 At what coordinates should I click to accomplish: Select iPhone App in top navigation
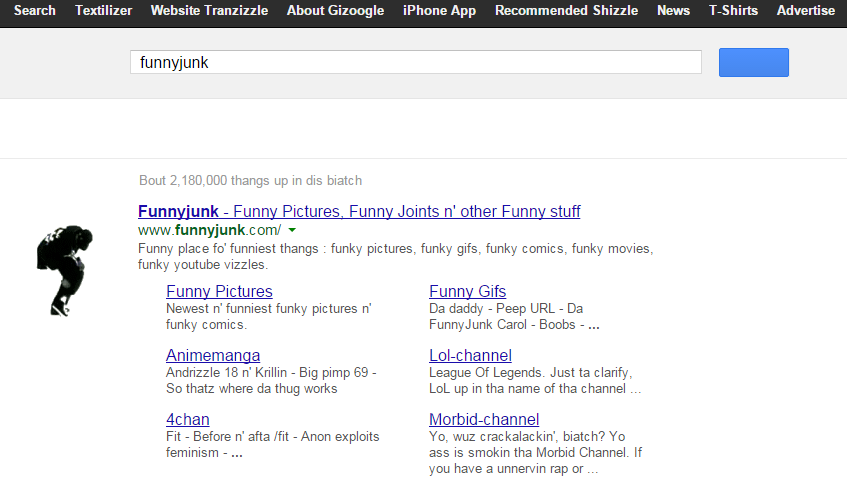click(x=439, y=11)
